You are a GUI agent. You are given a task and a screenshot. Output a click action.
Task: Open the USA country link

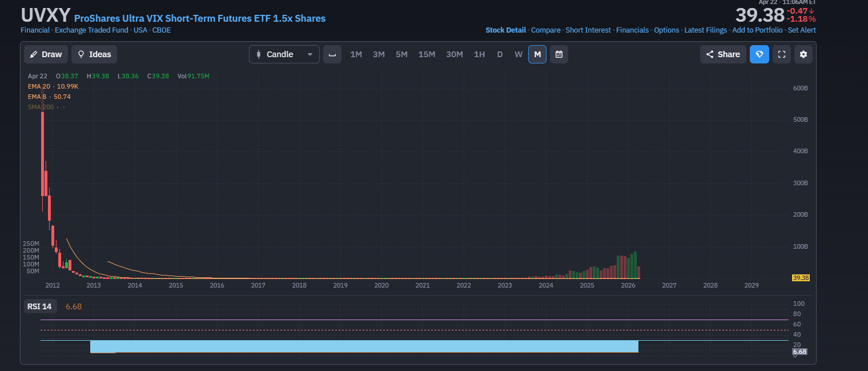point(140,30)
